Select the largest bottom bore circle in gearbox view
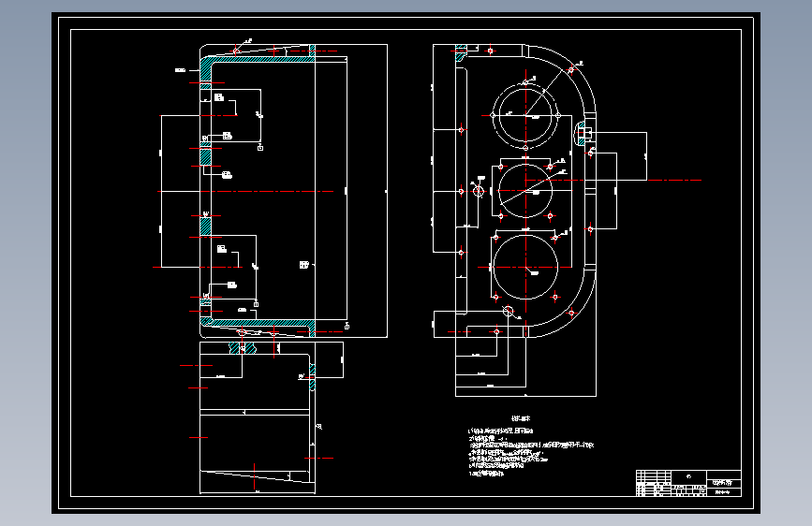Image resolution: width=812 pixels, height=526 pixels. point(525,267)
